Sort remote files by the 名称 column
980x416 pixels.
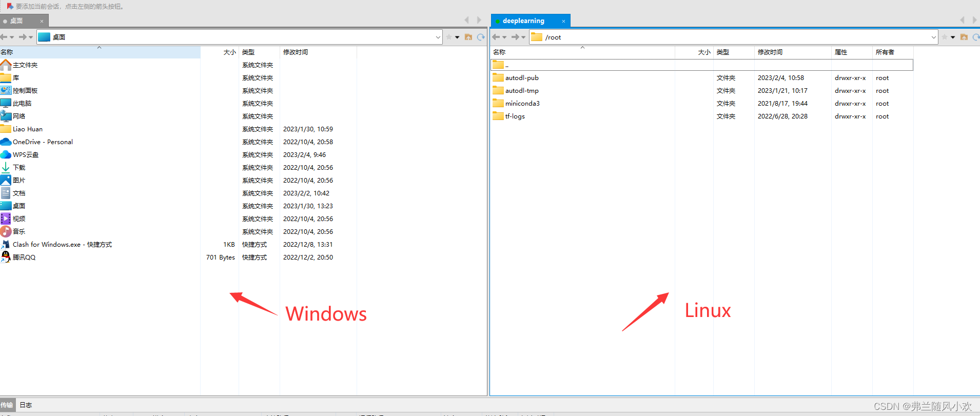tap(582, 52)
